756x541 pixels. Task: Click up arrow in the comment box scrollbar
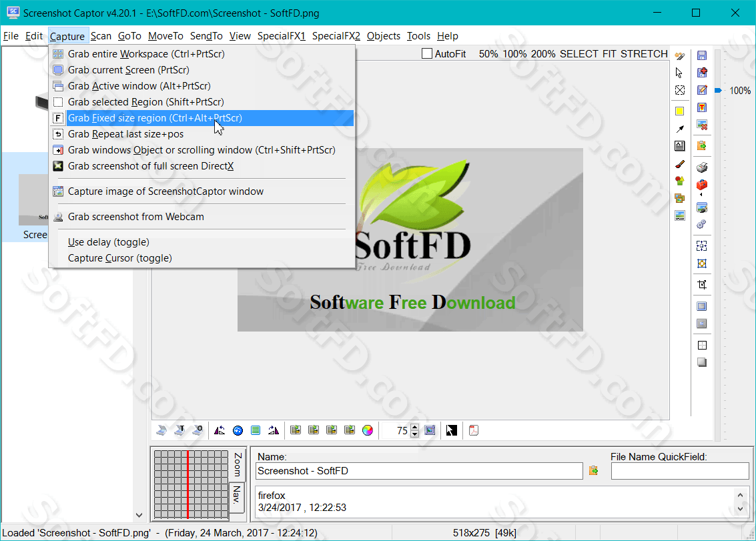coord(741,495)
